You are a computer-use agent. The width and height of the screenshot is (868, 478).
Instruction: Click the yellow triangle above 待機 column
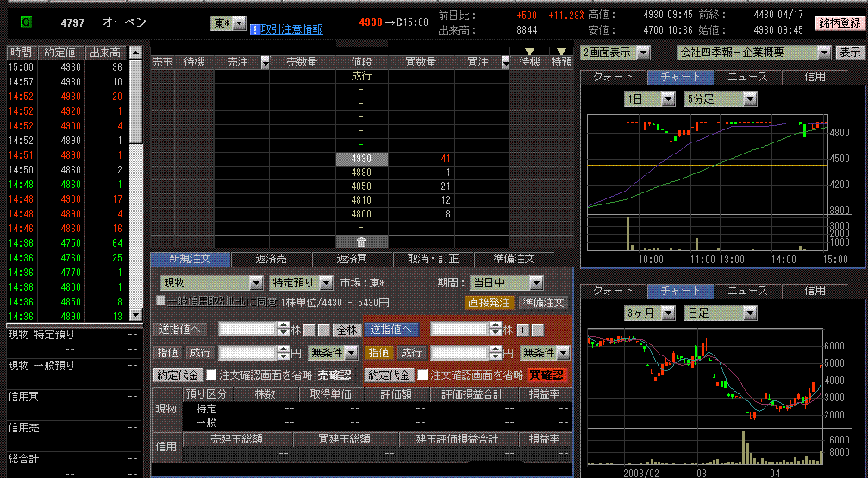[x=529, y=52]
